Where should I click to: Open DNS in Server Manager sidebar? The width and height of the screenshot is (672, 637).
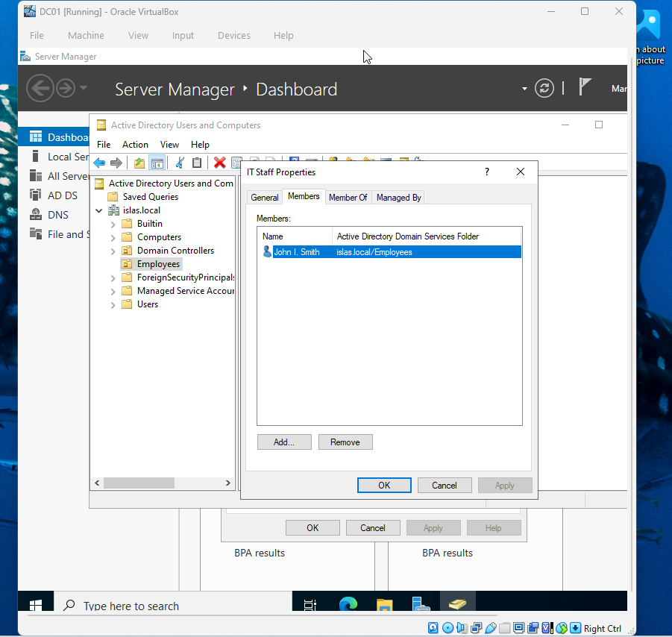pyautogui.click(x=58, y=215)
